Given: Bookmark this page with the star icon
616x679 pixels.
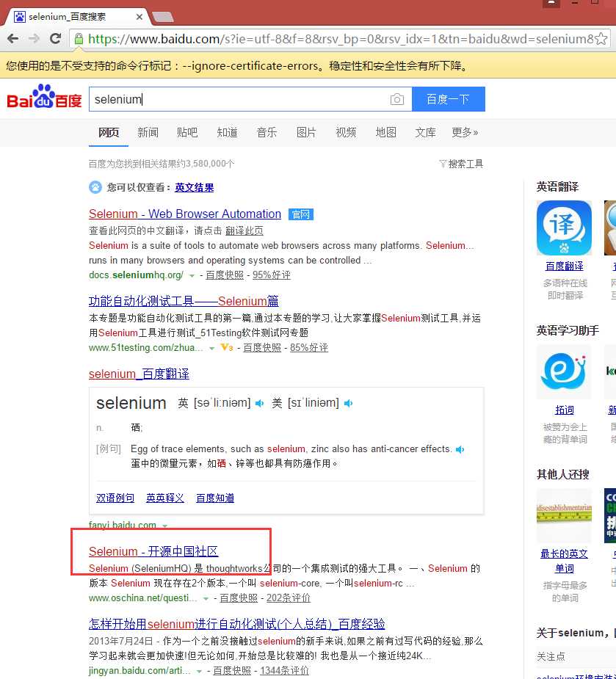Looking at the screenshot, I should (601, 39).
